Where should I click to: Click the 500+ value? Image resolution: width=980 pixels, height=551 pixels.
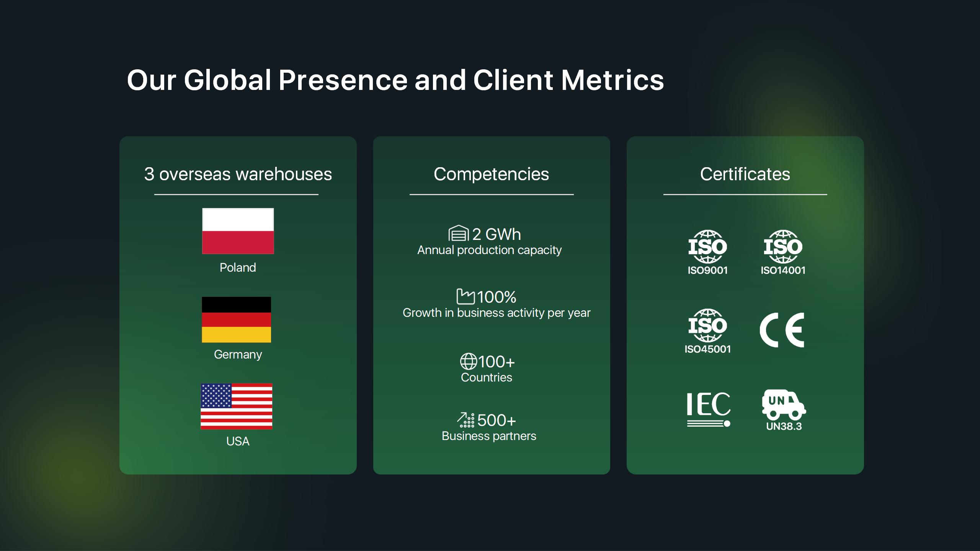pyautogui.click(x=497, y=420)
